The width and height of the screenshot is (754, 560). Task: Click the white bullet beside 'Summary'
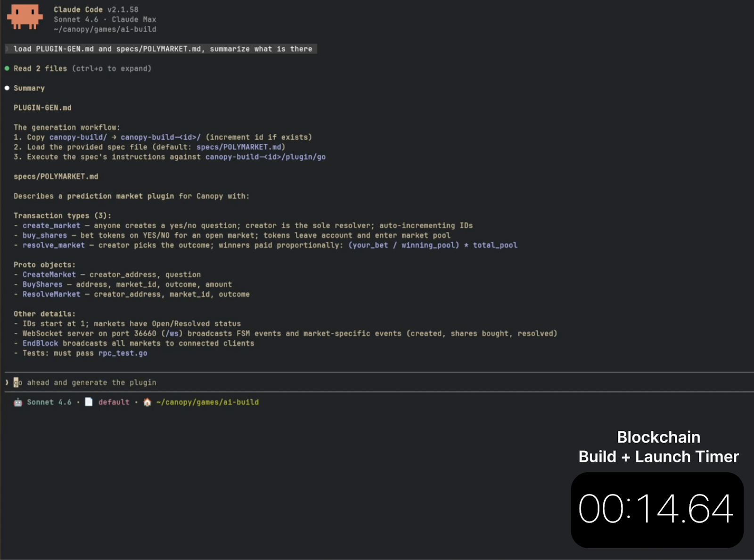(x=7, y=88)
